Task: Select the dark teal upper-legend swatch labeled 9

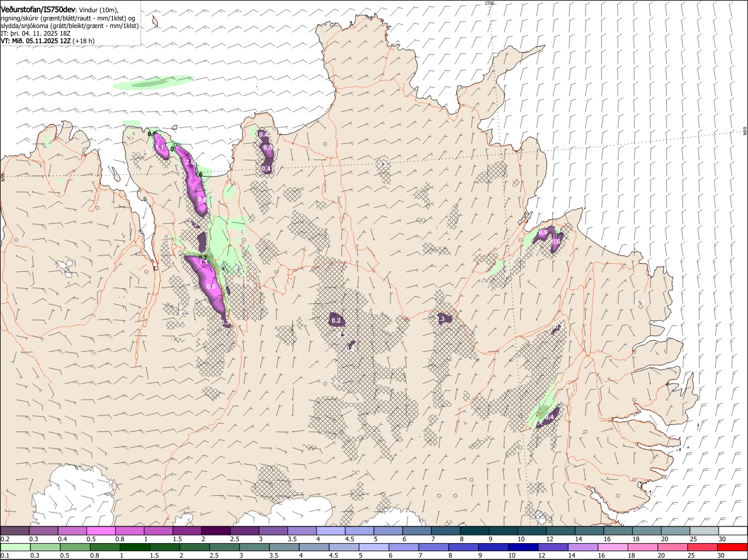Action: (x=503, y=530)
